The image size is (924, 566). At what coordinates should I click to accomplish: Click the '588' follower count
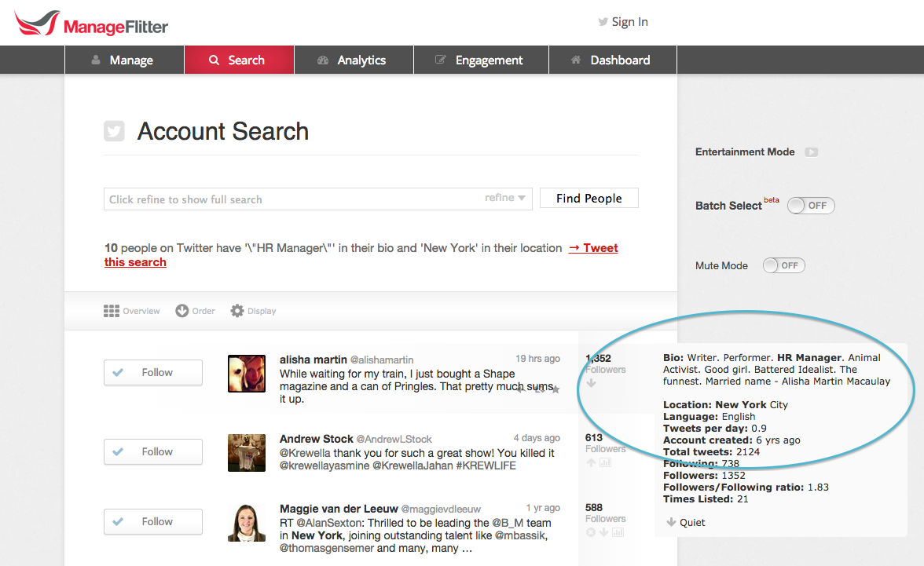pyautogui.click(x=594, y=507)
